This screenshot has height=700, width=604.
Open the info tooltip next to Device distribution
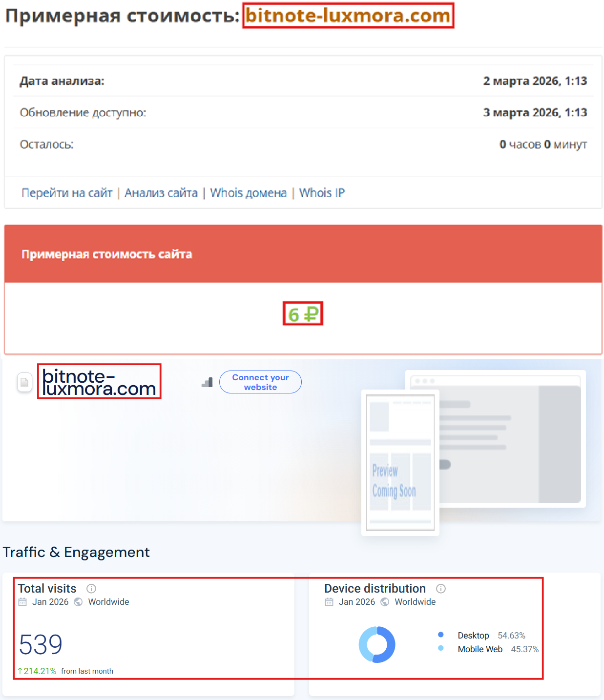pyautogui.click(x=441, y=589)
